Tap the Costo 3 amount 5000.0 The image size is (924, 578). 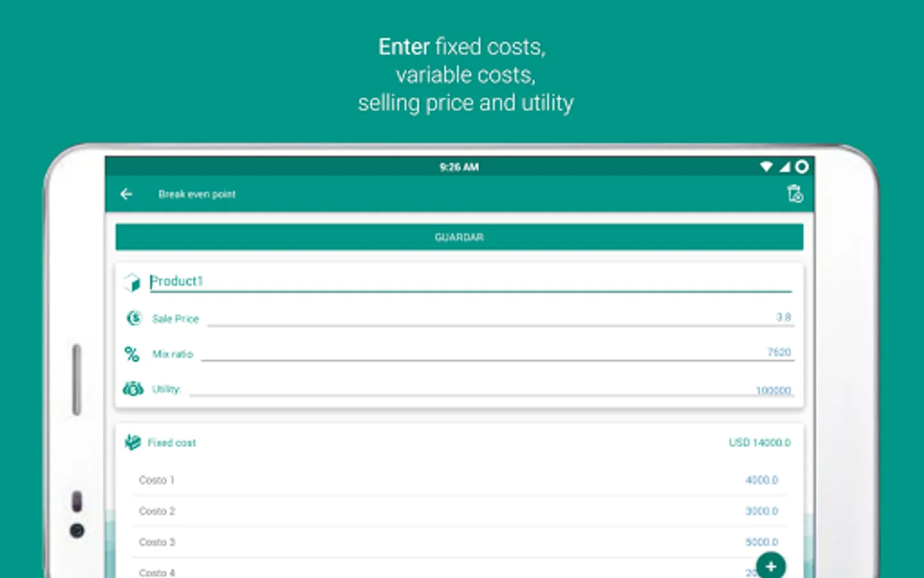pyautogui.click(x=762, y=542)
